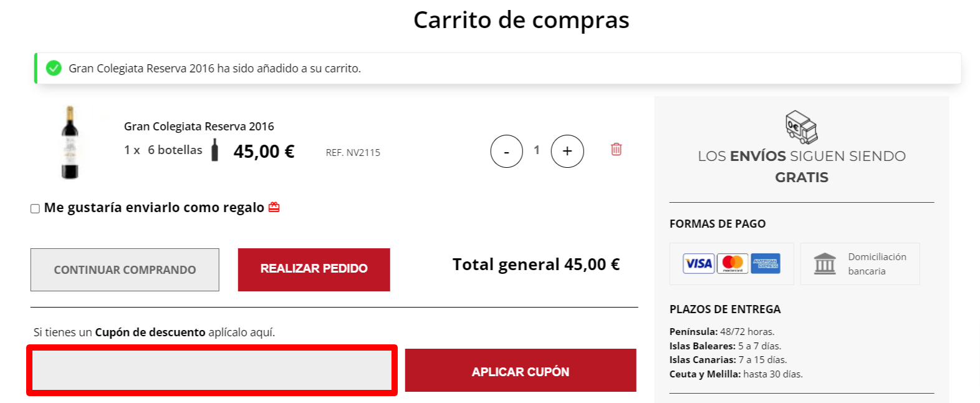Click the Mastercard logo
980x403 pixels.
tap(733, 264)
